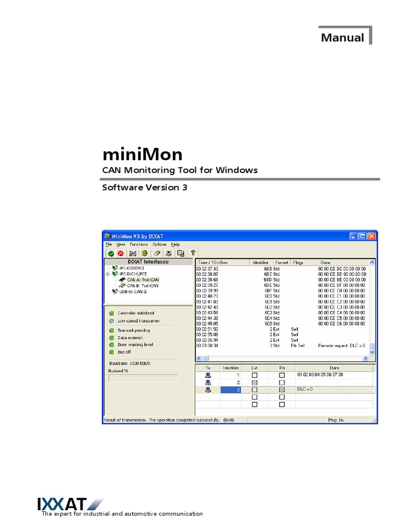Click the Tx computer icon for identifier 2

tap(208, 383)
